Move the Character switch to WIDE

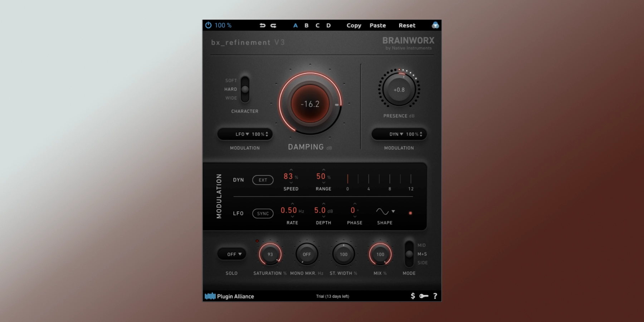click(x=244, y=98)
